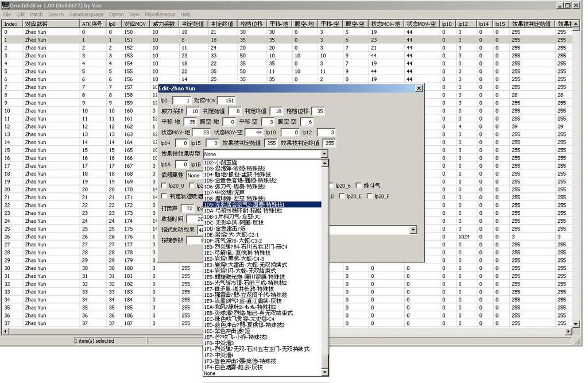This screenshot has height=383, width=588.
Task: Close the Edit-Zhao Yun dialog
Action: pos(419,88)
